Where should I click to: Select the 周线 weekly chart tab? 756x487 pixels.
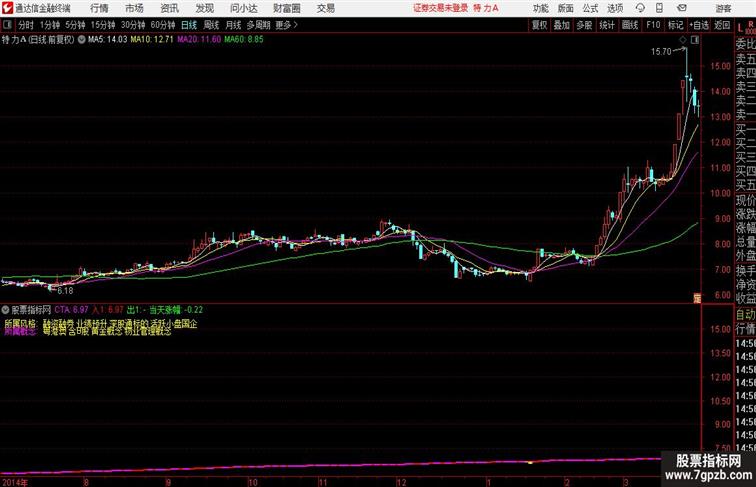[211, 25]
